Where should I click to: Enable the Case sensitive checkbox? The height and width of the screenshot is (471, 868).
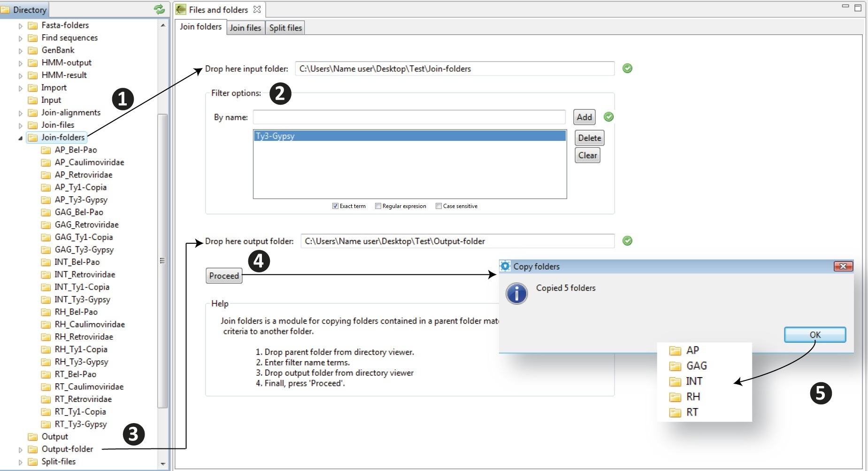tap(438, 206)
